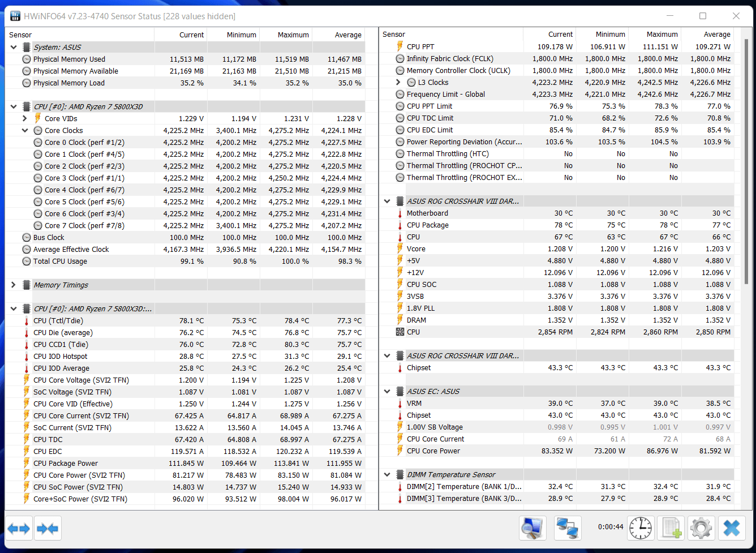Select the SoC Voltage (SVI2 TFN) row

pyautogui.click(x=185, y=392)
